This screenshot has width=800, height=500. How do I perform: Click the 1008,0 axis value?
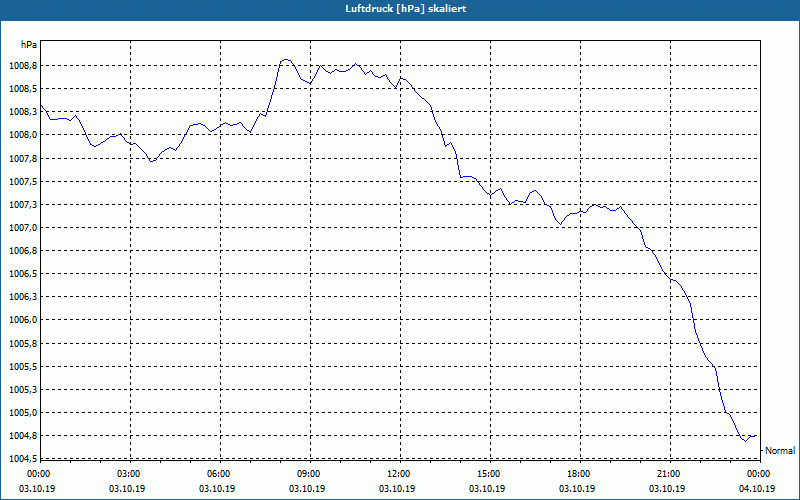pos(23,135)
